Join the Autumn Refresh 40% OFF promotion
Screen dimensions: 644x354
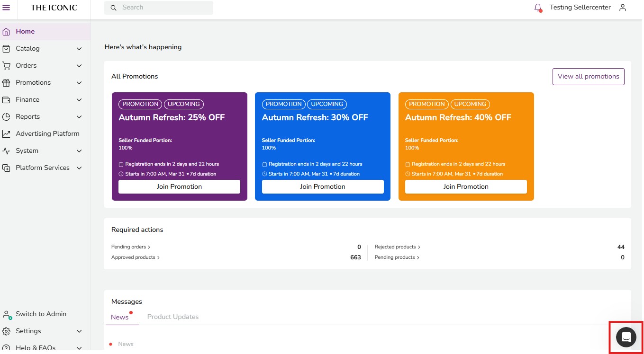pos(466,187)
